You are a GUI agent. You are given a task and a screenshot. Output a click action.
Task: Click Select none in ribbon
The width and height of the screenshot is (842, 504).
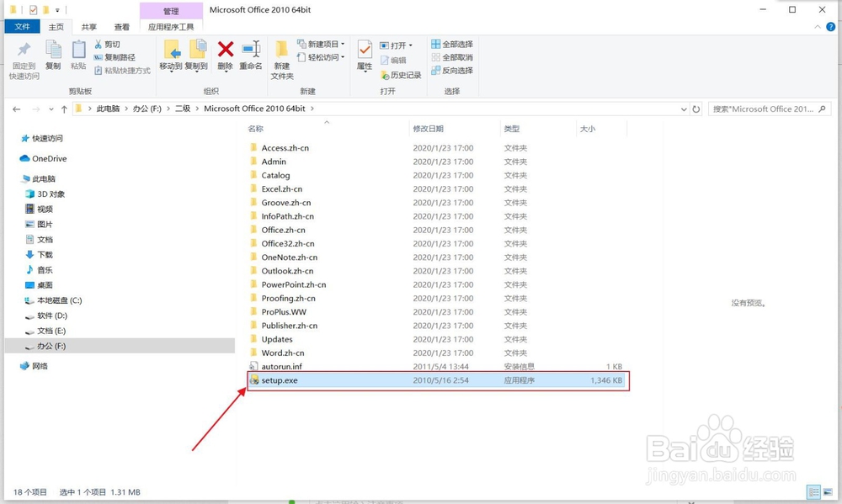(x=452, y=57)
